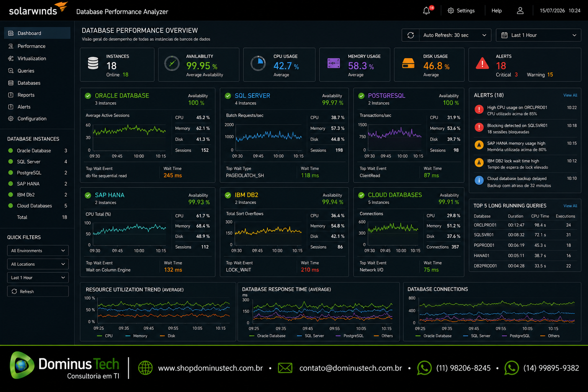Click the calendar icon in time range
This screenshot has height=392, width=588.
click(x=504, y=35)
